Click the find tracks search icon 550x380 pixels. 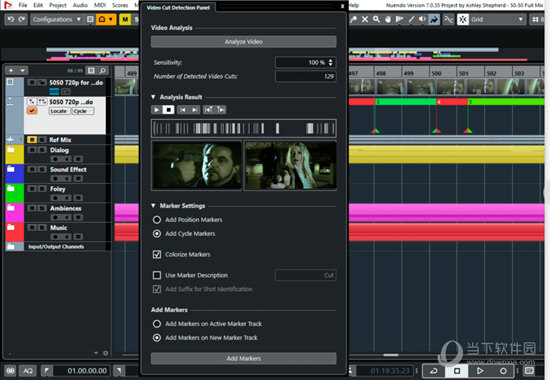pyautogui.click(x=103, y=71)
